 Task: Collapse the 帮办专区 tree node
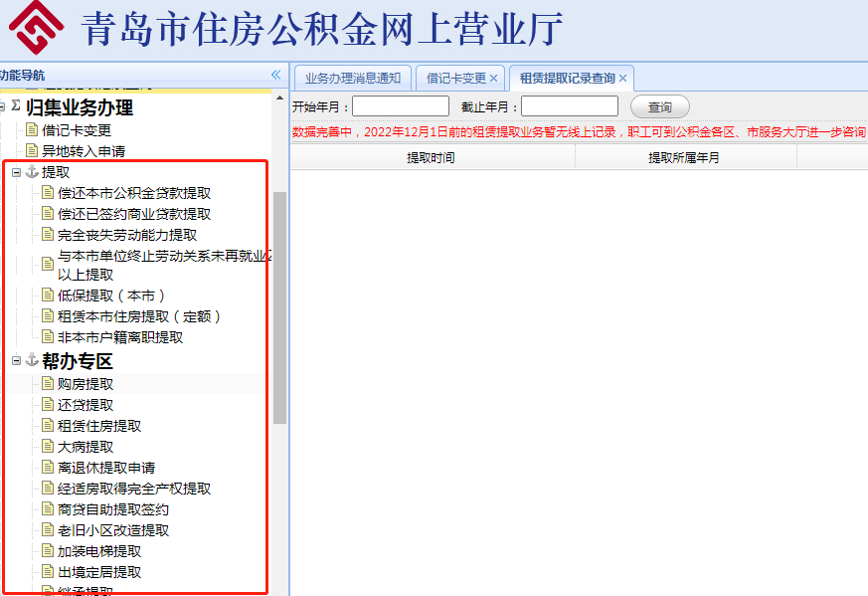point(16,361)
